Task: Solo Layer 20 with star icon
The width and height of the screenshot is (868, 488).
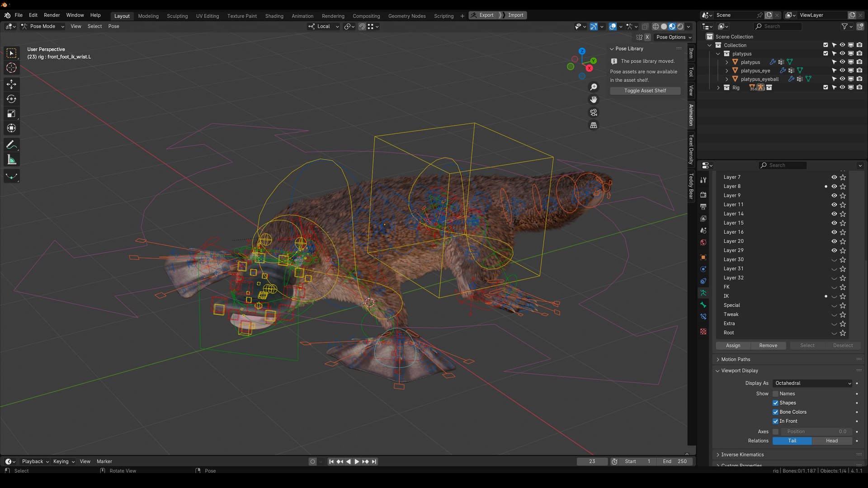Action: (x=843, y=241)
